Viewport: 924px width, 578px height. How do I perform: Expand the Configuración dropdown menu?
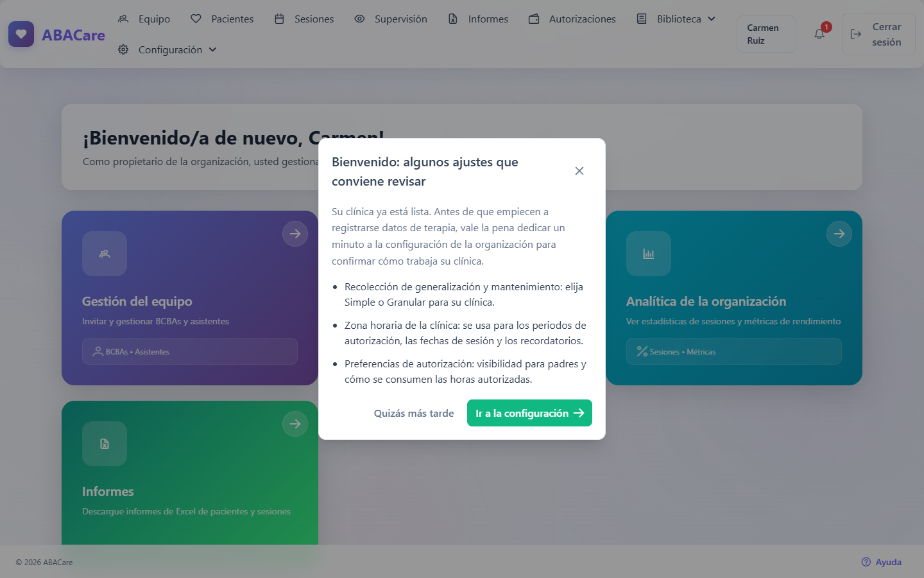coord(167,50)
